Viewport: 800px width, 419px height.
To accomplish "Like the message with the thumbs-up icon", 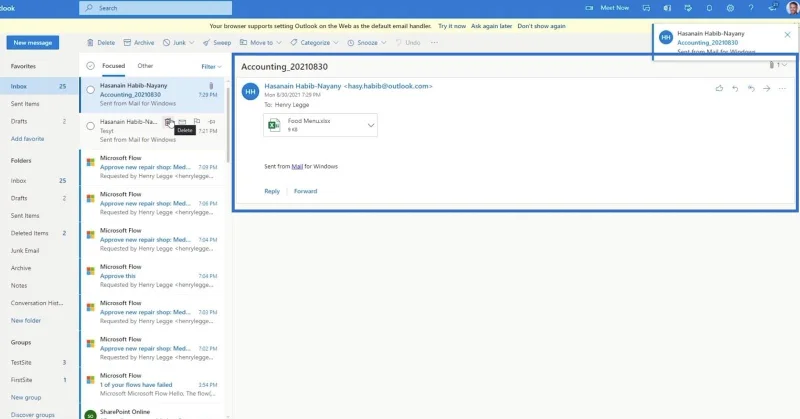I will [x=719, y=88].
